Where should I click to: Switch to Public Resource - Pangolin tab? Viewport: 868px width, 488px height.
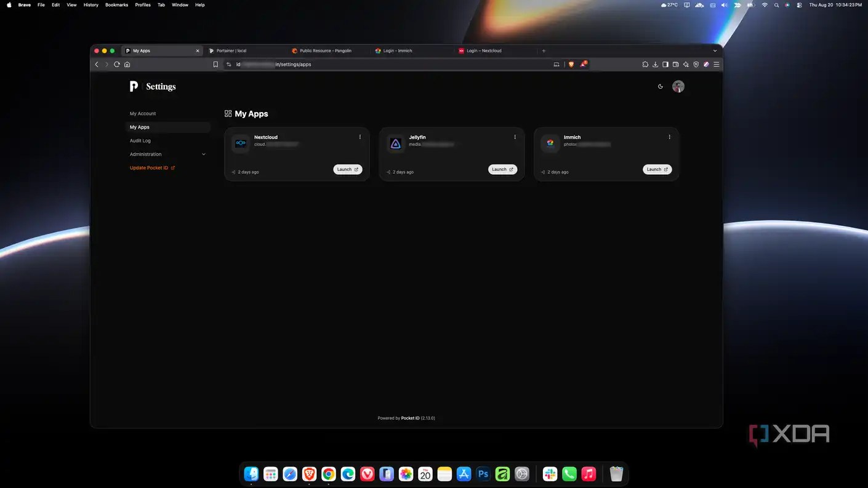pos(329,50)
